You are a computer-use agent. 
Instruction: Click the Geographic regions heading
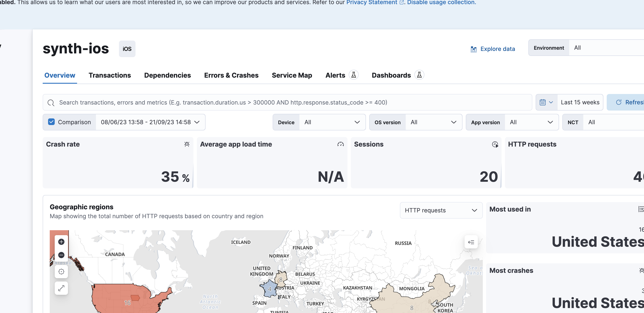click(81, 207)
